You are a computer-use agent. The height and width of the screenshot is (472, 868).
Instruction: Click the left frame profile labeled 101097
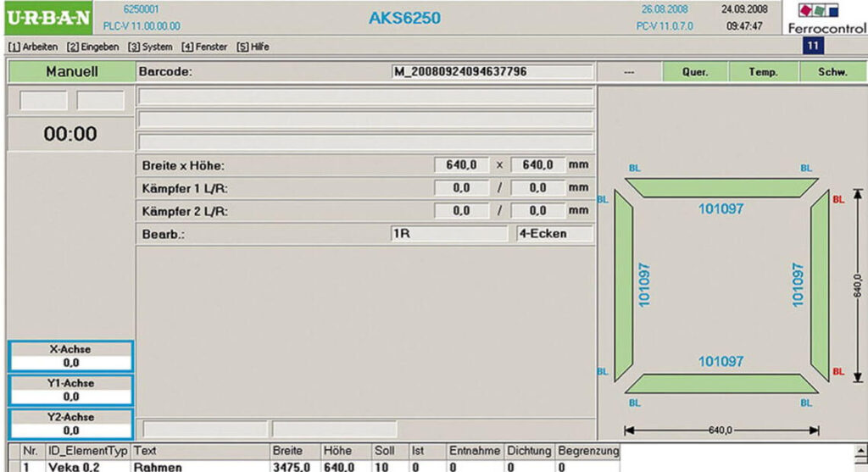pyautogui.click(x=624, y=286)
